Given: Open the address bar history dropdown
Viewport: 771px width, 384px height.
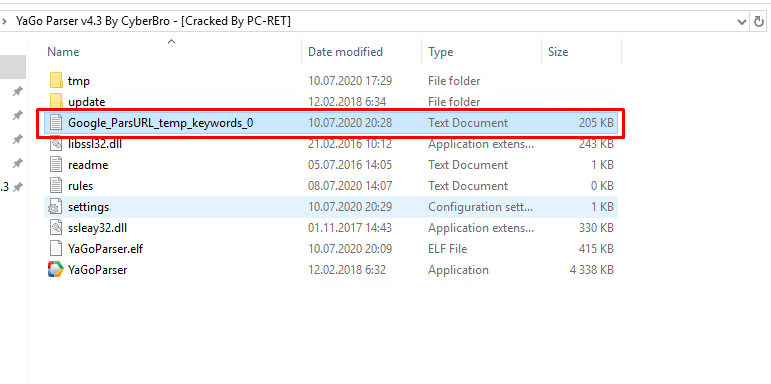Looking at the screenshot, I should (x=742, y=22).
